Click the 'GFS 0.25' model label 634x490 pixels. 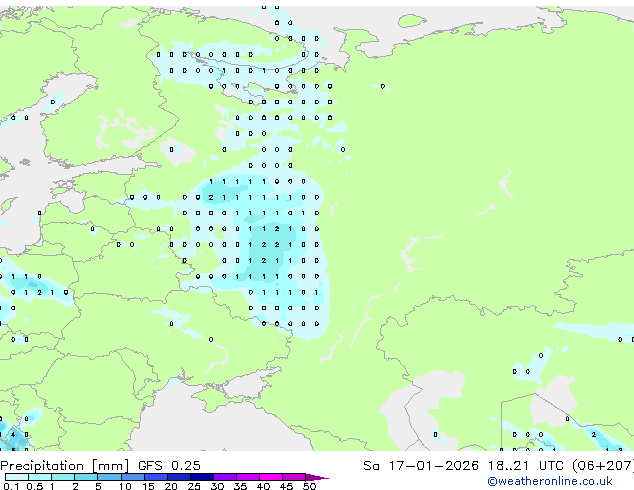(169, 466)
